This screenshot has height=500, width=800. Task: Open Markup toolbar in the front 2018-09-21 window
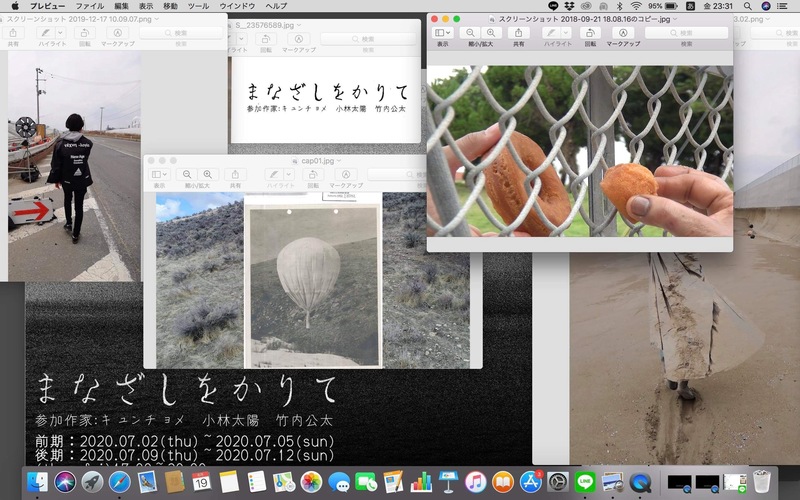coord(623,33)
